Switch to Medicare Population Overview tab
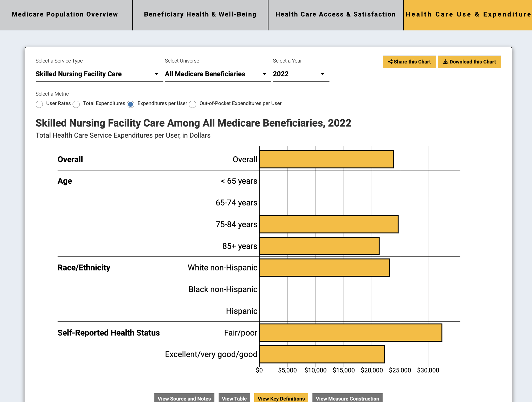Image resolution: width=532 pixels, height=402 pixels. (x=65, y=14)
